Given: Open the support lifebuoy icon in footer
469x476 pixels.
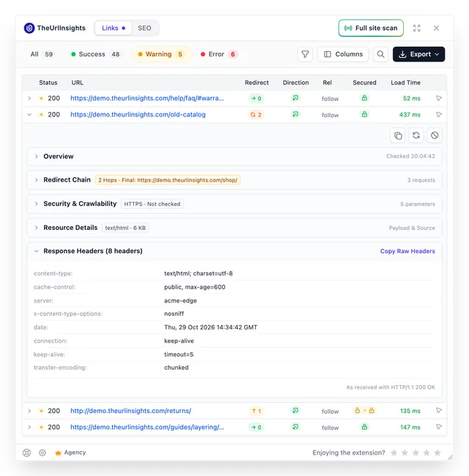Looking at the screenshot, I should [26, 453].
